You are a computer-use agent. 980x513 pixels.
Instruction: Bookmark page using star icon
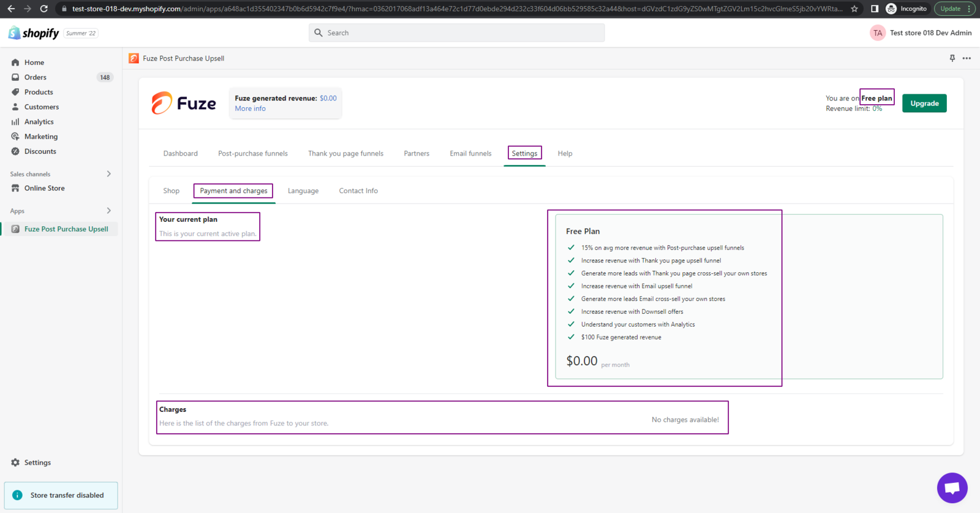(x=854, y=9)
